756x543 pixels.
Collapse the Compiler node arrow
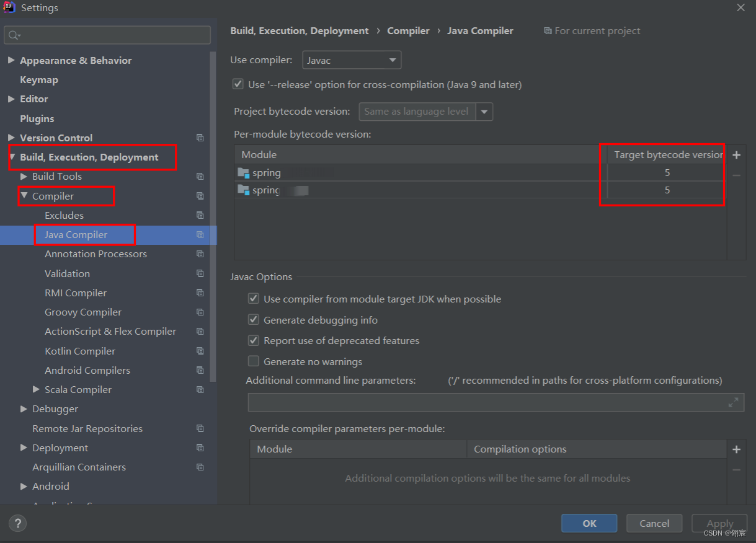tap(24, 196)
